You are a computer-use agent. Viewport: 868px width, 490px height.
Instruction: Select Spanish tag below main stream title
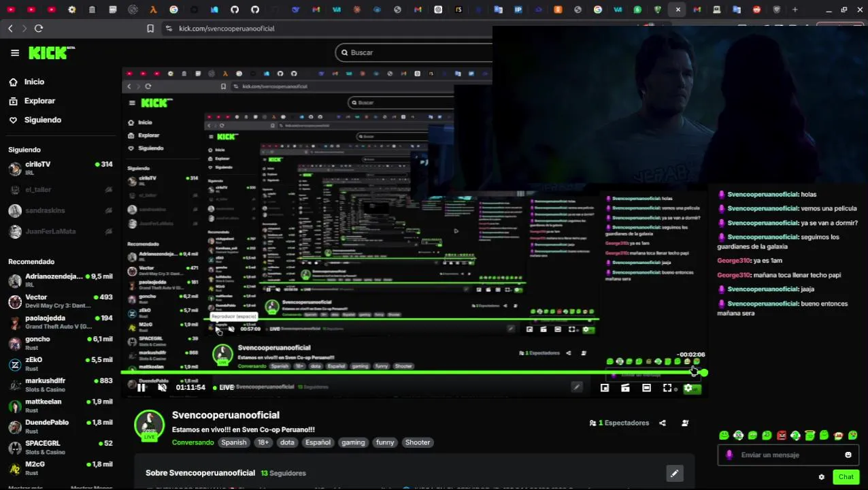tap(233, 442)
